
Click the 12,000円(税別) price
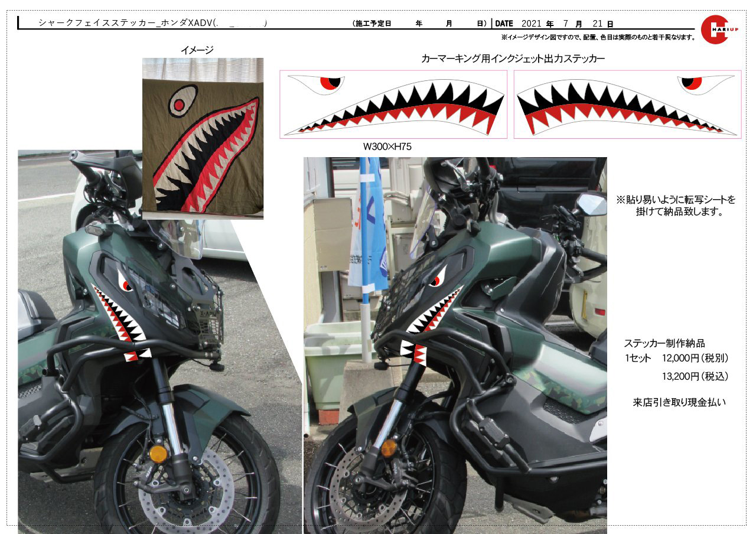(695, 358)
